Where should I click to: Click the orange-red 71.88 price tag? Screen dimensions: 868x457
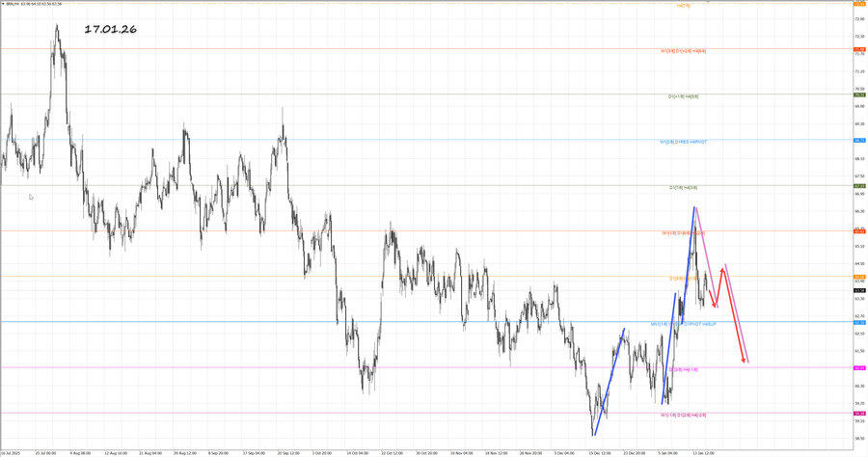859,49
